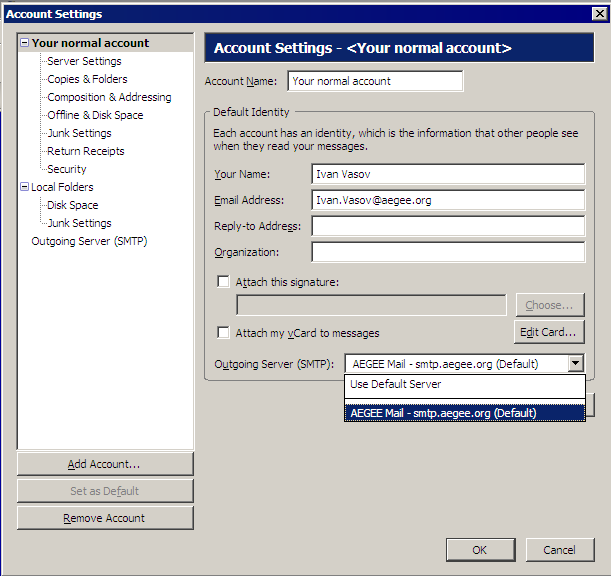Open Security settings in the tree
611x576 pixels.
point(67,169)
